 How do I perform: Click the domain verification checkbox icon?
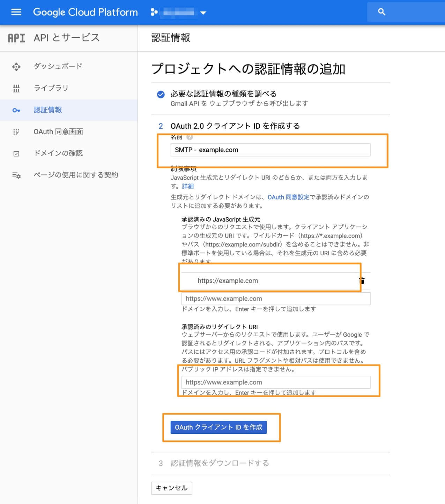16,153
